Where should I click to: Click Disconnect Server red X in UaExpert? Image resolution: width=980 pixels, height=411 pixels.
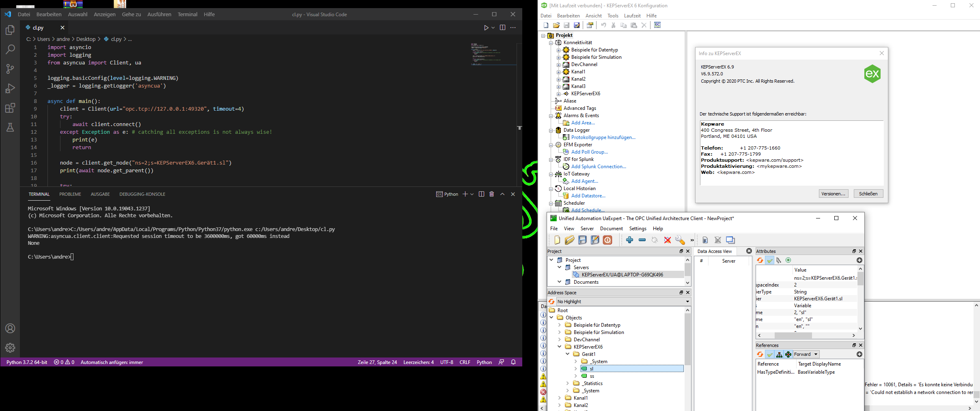668,240
